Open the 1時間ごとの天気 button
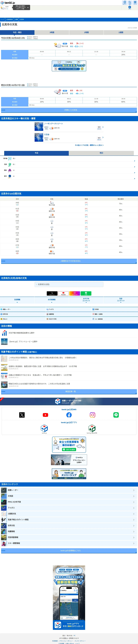Image resolution: width=138 pixels, height=644 pixels. point(69,110)
